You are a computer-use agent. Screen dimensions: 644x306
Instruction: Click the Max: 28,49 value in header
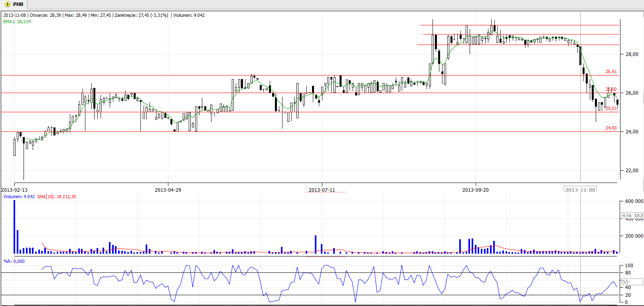(76, 15)
